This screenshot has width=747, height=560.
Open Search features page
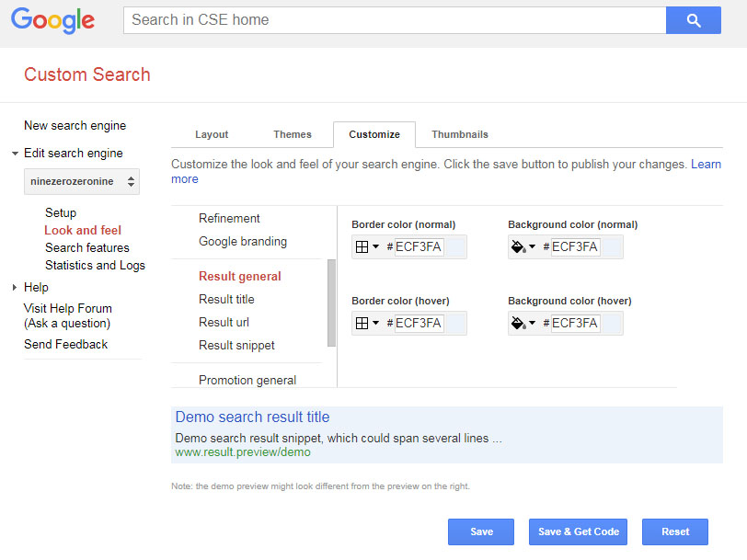coord(87,247)
